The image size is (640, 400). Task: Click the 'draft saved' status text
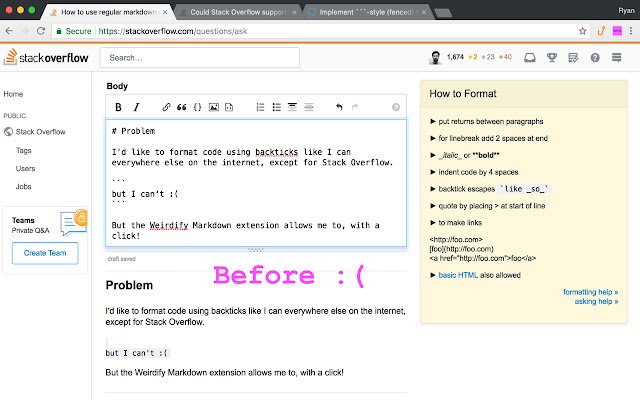point(121,259)
